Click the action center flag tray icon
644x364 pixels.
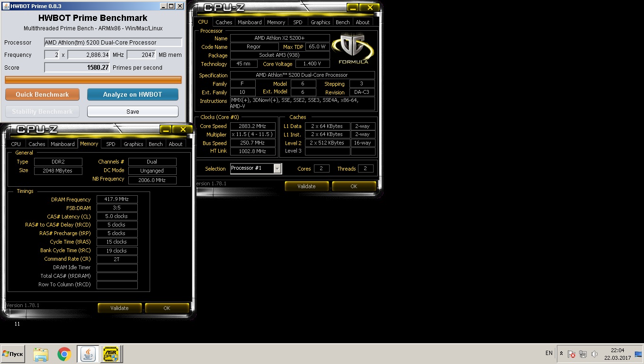(572, 354)
